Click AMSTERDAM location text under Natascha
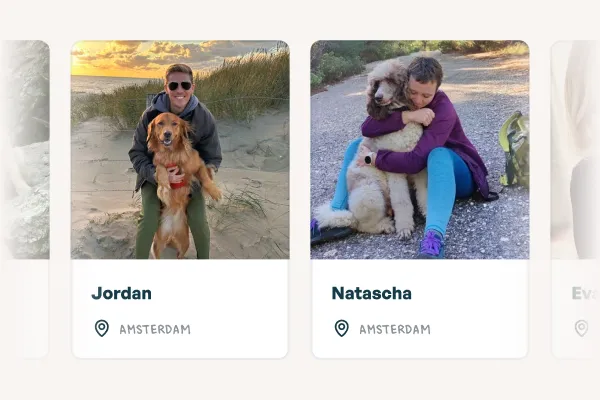This screenshot has width=600, height=400. coord(395,330)
